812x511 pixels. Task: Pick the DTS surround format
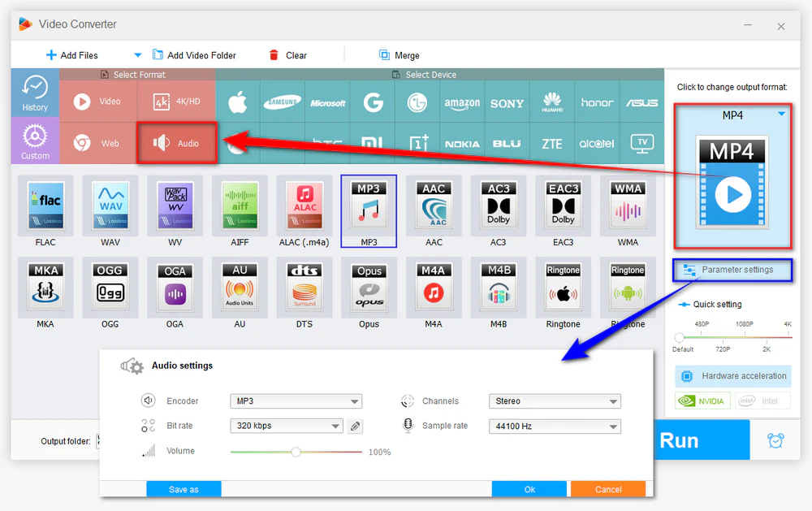click(304, 288)
